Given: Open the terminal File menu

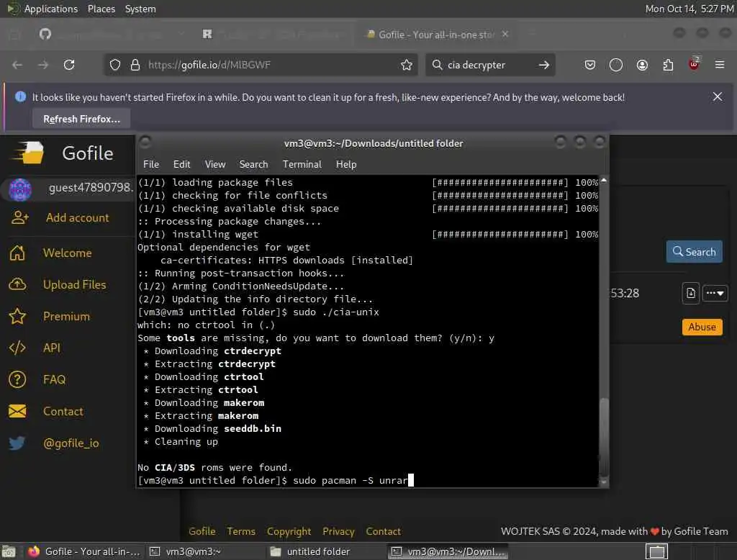Looking at the screenshot, I should click(x=151, y=164).
